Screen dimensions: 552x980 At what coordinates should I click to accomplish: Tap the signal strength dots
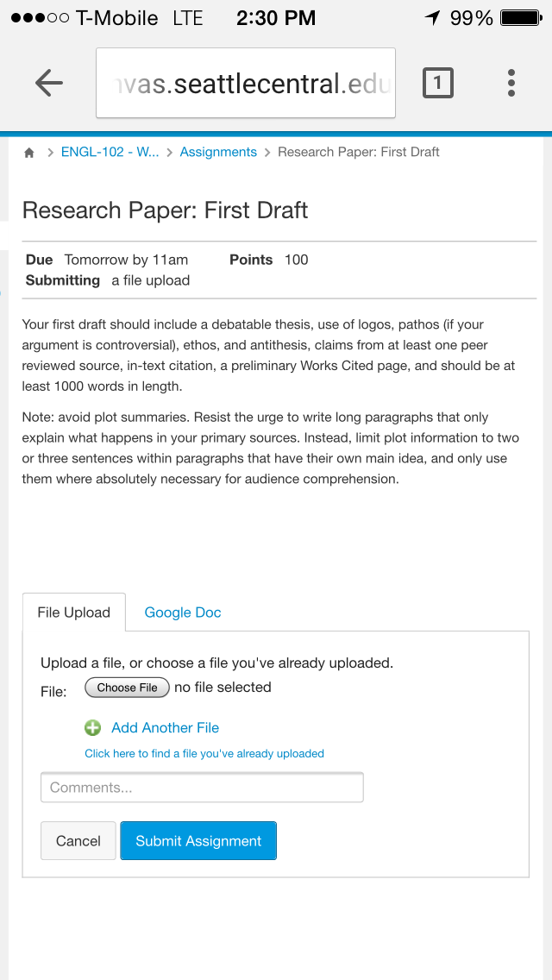(40, 18)
